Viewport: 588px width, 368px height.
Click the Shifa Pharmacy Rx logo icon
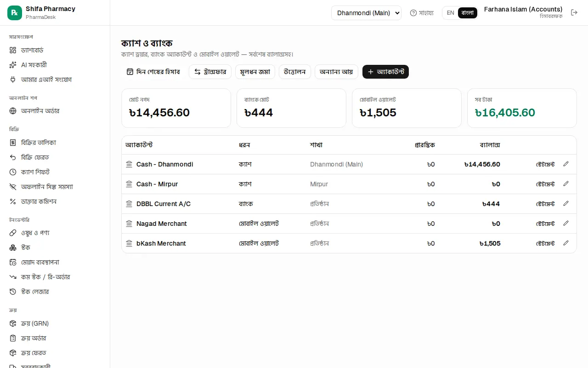point(15,13)
